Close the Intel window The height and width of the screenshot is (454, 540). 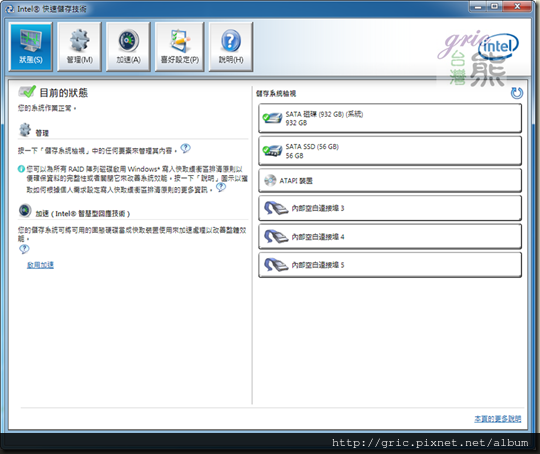517,7
